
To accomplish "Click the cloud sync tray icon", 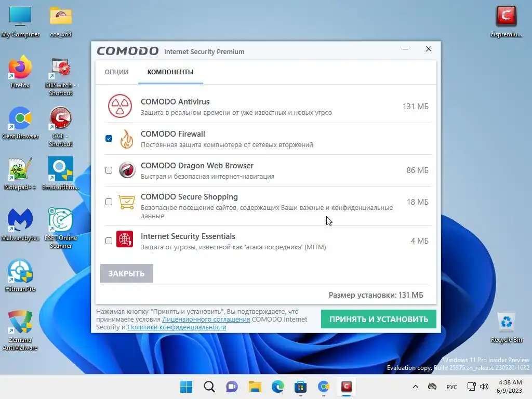I will tap(432, 387).
